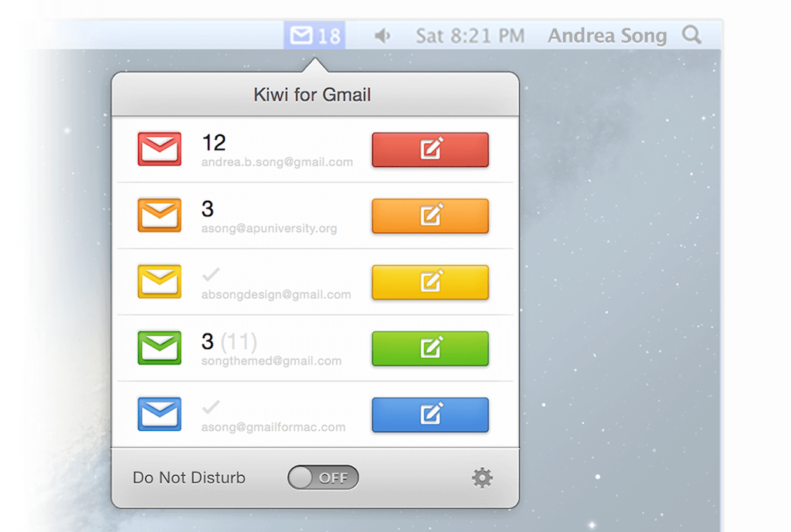Click the checkmark above absongdesign@gmail.com
Screen dimensions: 791x532
click(x=211, y=275)
